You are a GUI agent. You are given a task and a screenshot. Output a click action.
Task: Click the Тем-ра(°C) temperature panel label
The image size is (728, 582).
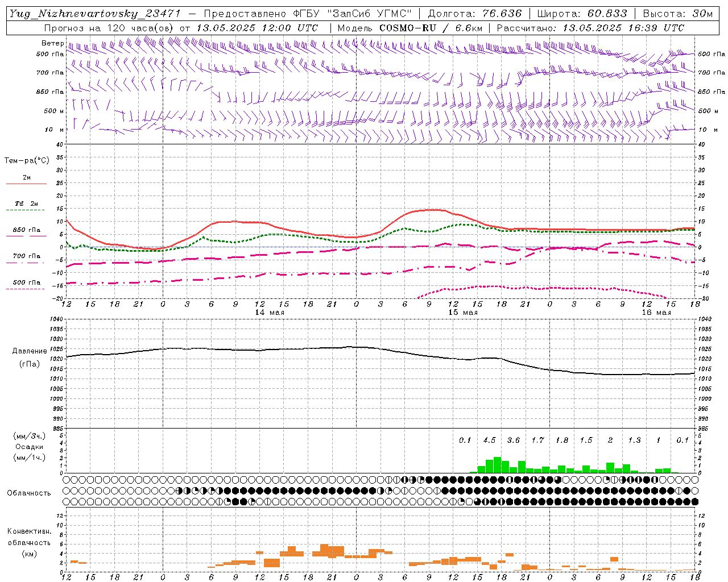tap(27, 161)
